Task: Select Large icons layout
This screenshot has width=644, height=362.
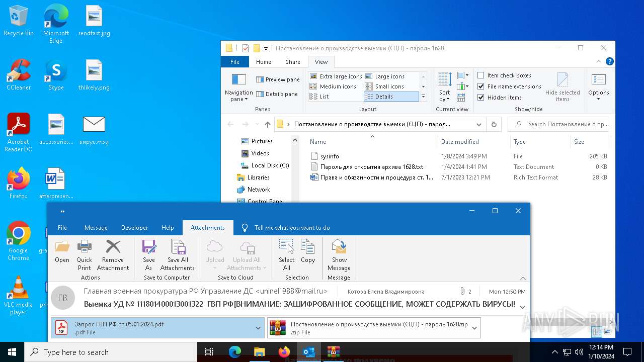Action: 385,76
